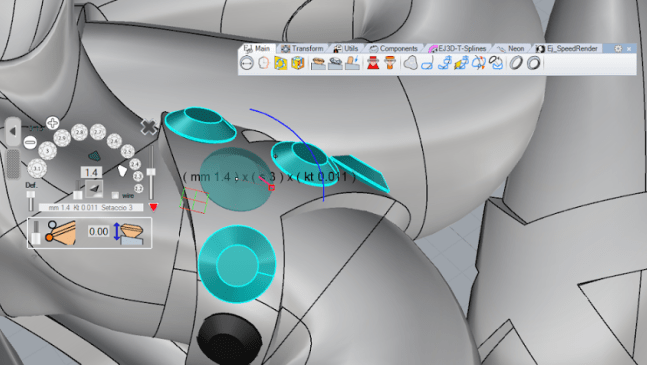The width and height of the screenshot is (647, 365).
Task: Click the vertical slider handle in gem panel
Action: click(x=151, y=172)
